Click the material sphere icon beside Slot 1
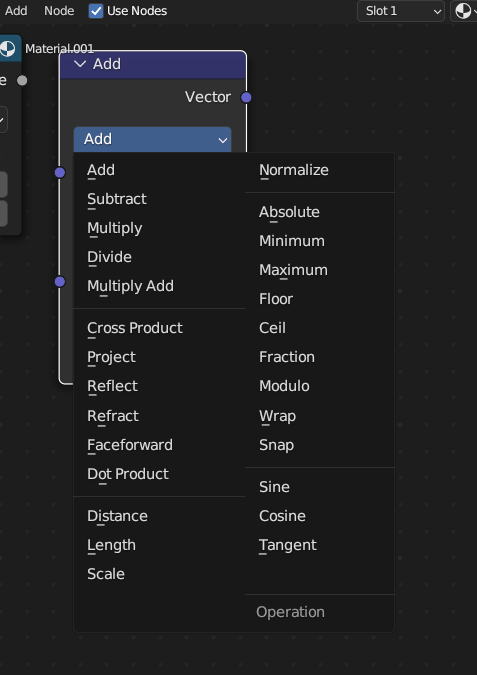The image size is (477, 675). click(464, 11)
